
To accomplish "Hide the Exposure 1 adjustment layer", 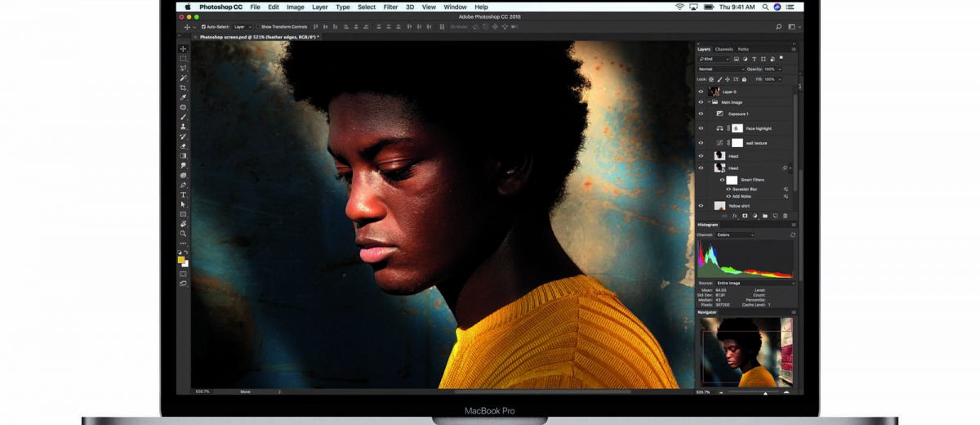I will click(x=701, y=114).
